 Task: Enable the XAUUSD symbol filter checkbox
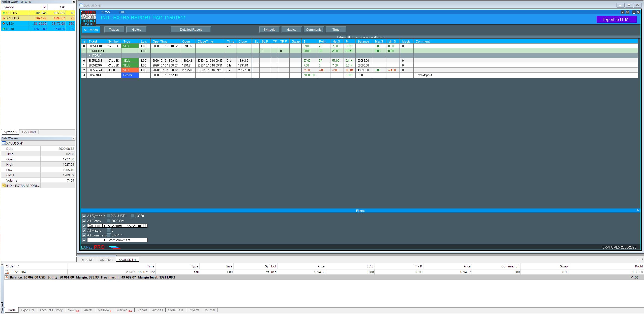pos(108,216)
